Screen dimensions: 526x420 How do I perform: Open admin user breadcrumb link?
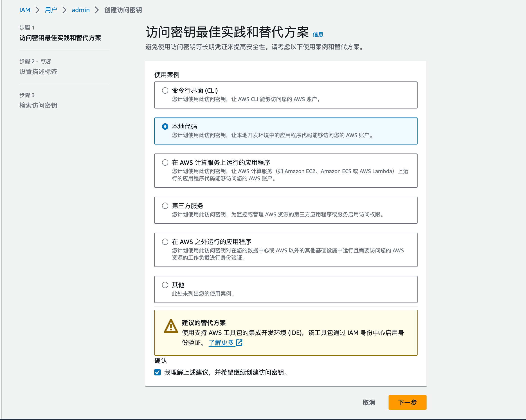[81, 10]
